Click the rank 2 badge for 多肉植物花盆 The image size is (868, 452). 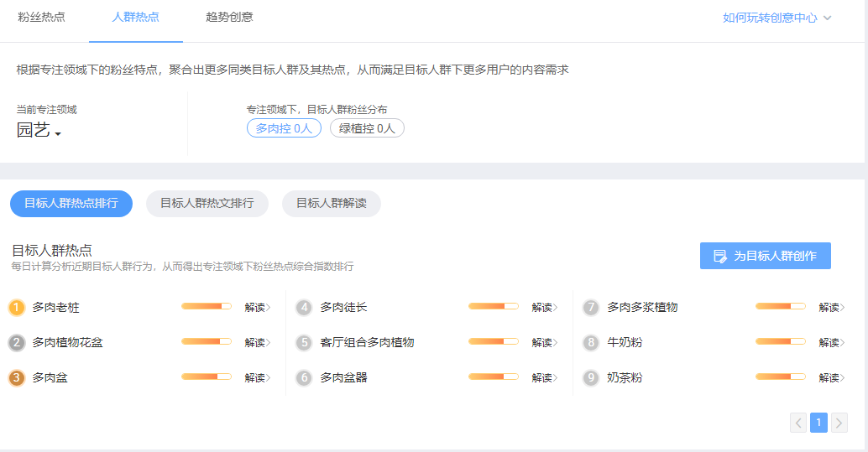click(17, 343)
